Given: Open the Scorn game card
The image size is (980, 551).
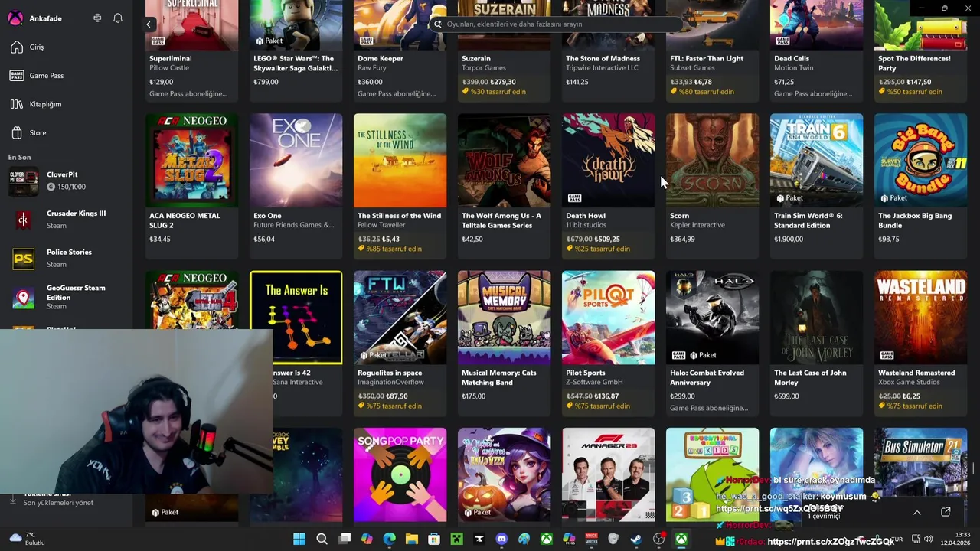Looking at the screenshot, I should [713, 186].
